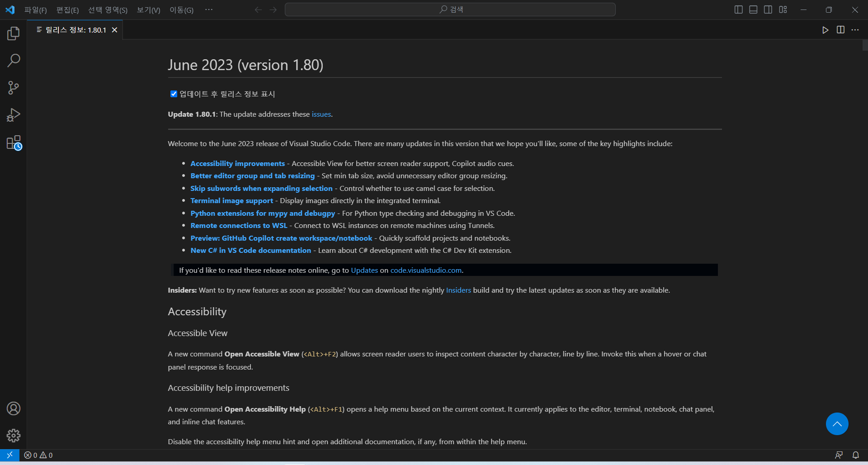
Task: Open Better editor group and tab resizing link
Action: tap(252, 176)
